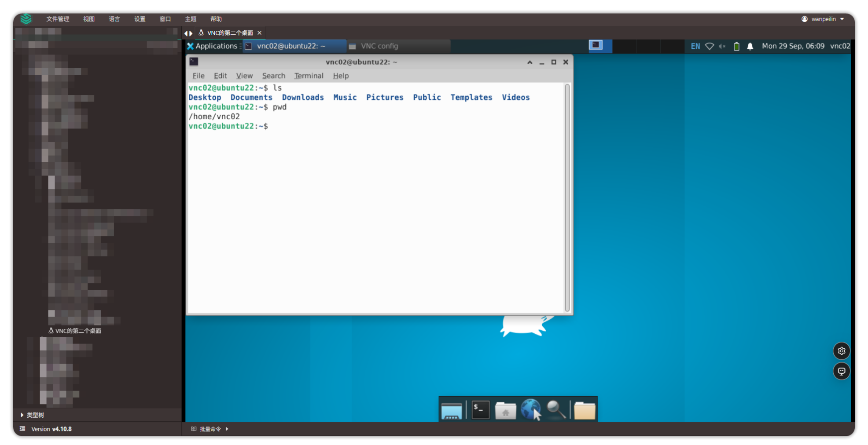The height and width of the screenshot is (445, 868).
Task: Click the battery status icon
Action: pos(736,46)
